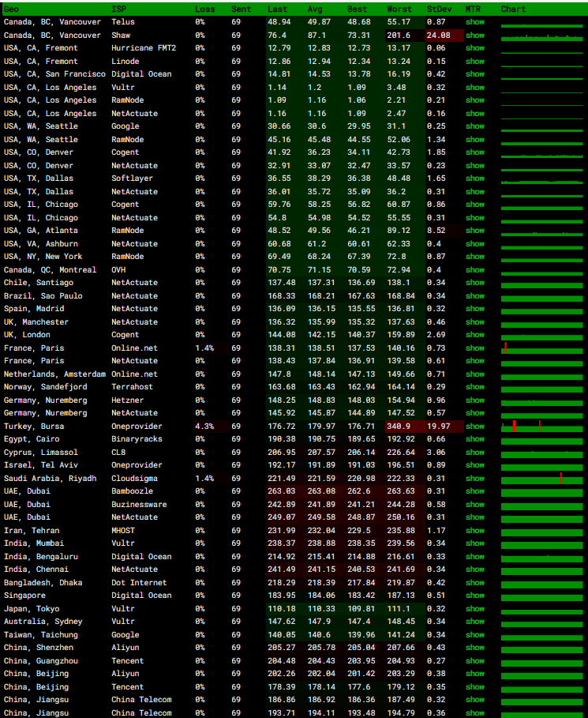Click the Binaryracks ISP cell
This screenshot has height=718, width=588.
click(x=137, y=440)
